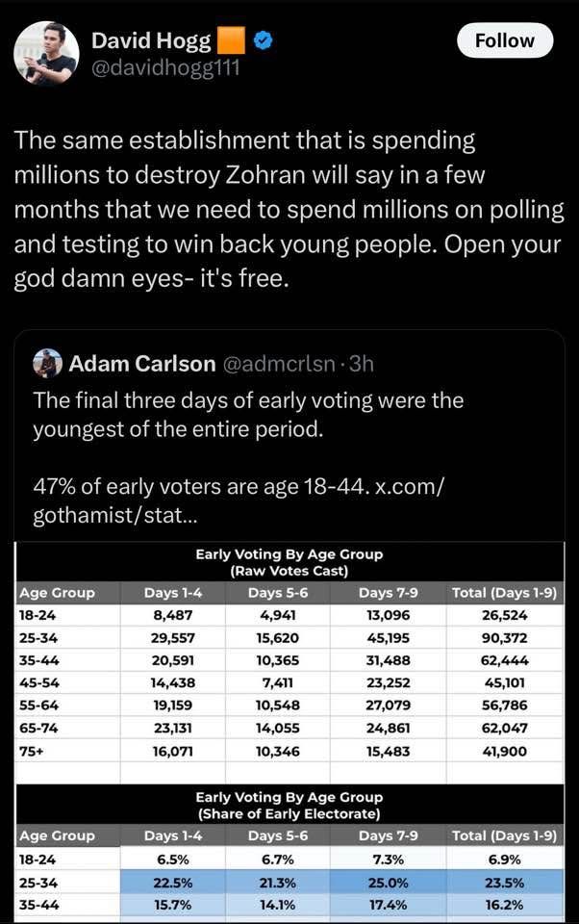Viewport: 579px width, 924px height.
Task: Open Adam Carlson's name in quoted tweet
Action: [142, 364]
